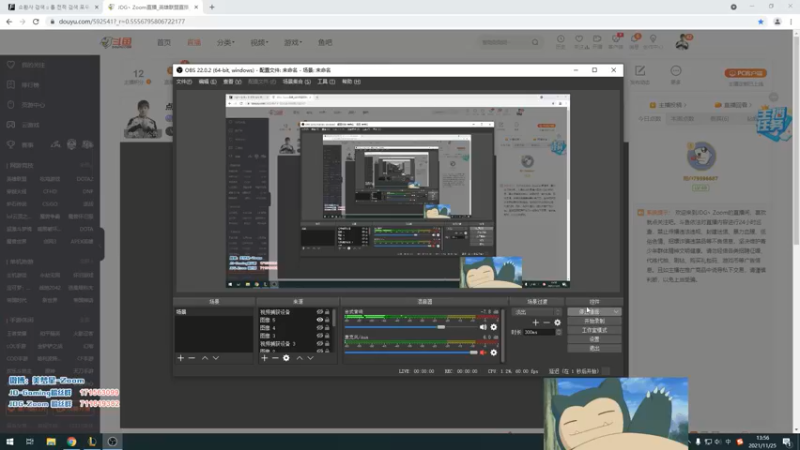Remove the selected source with minus icon

(x=275, y=358)
